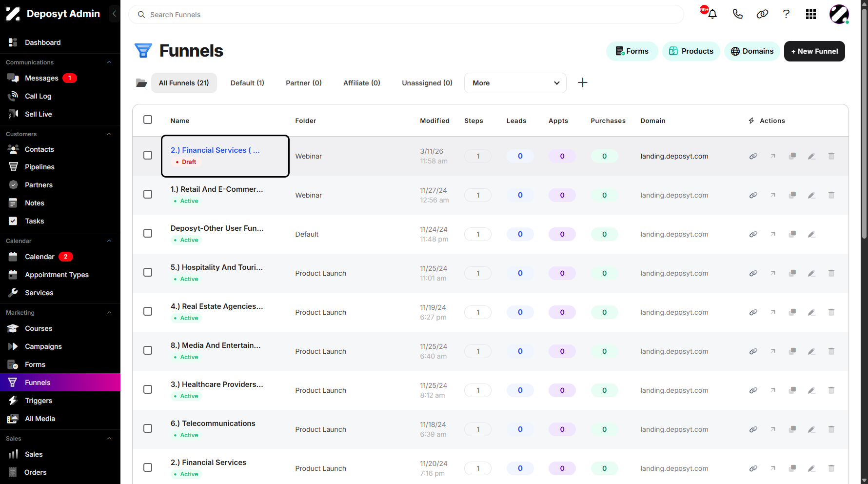Viewport: 868px width, 484px height.
Task: Collapse the Customers sidebar section
Action: click(x=109, y=134)
